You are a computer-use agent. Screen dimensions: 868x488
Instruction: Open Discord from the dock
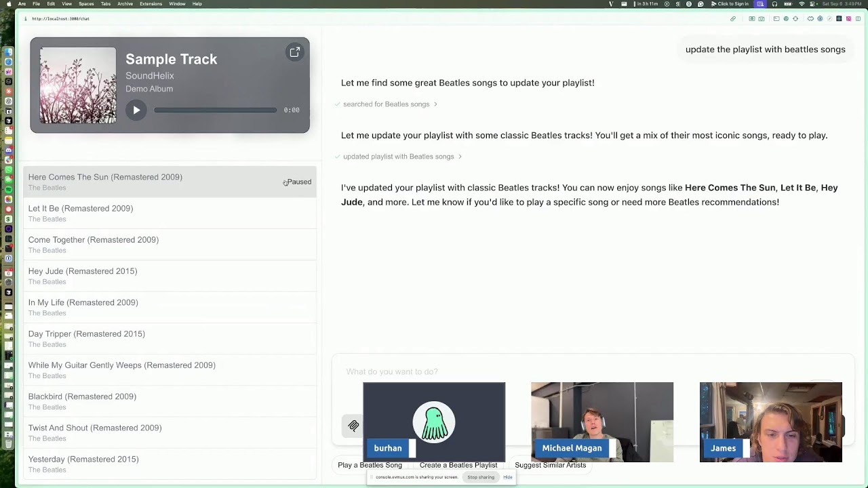[x=8, y=150]
